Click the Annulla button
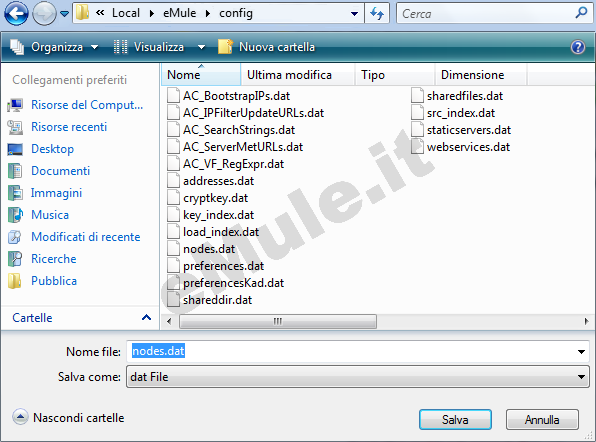Screen dimensions: 596x442 pyautogui.click(x=542, y=420)
